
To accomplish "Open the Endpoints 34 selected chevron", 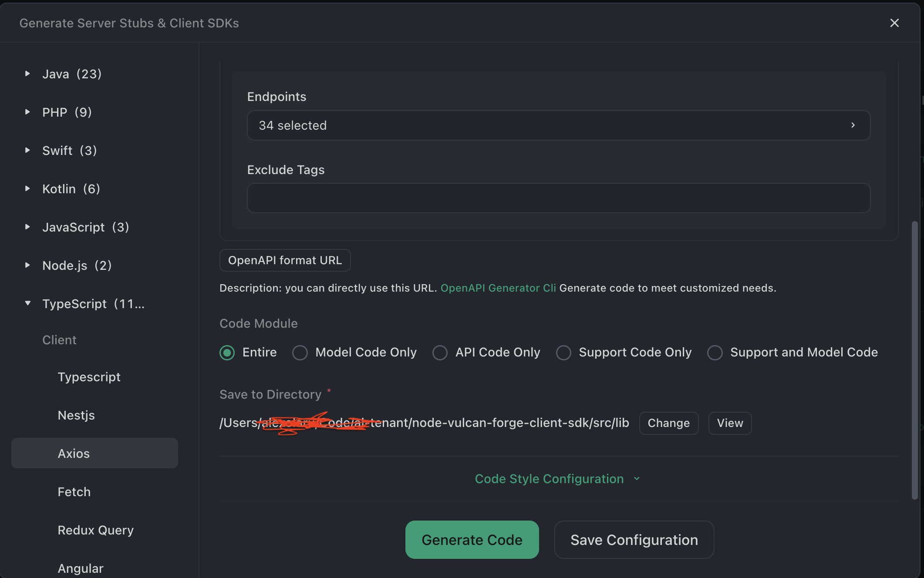I will 853,125.
